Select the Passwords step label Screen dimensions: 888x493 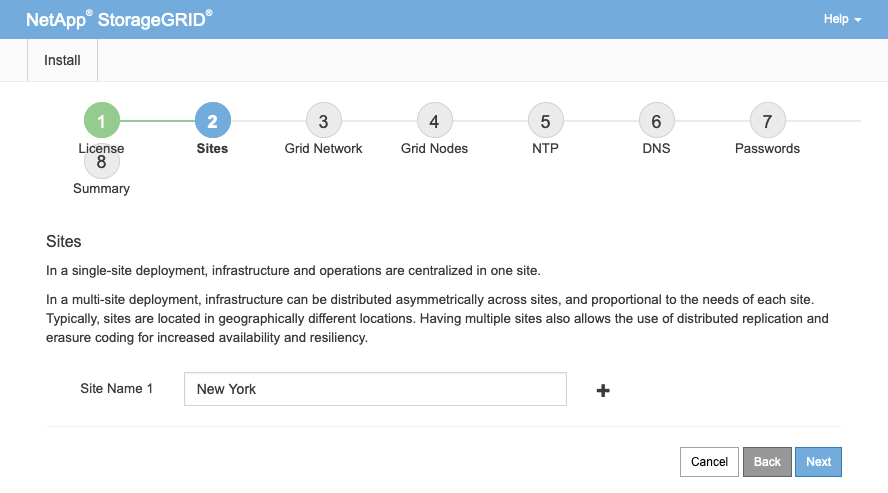click(767, 148)
